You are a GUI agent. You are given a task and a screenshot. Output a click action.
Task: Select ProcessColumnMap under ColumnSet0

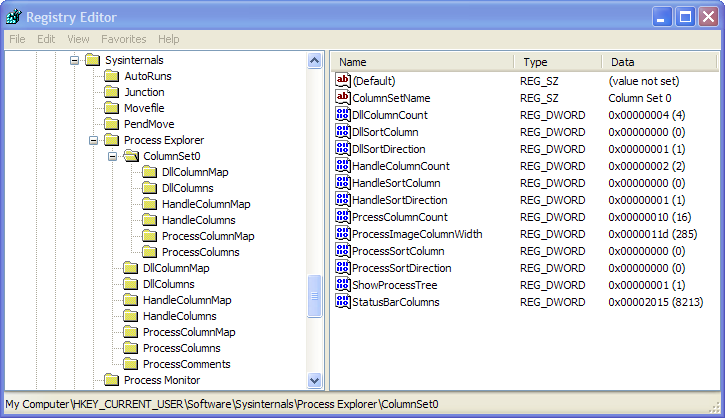(208, 236)
